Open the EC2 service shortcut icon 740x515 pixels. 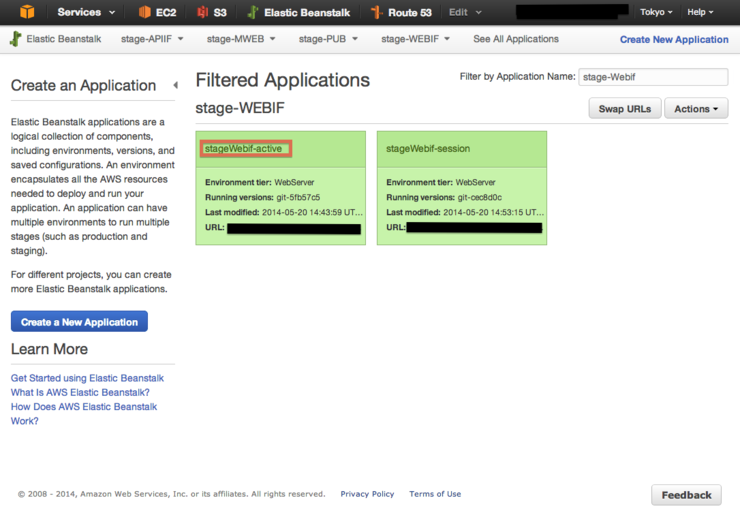[x=144, y=12]
